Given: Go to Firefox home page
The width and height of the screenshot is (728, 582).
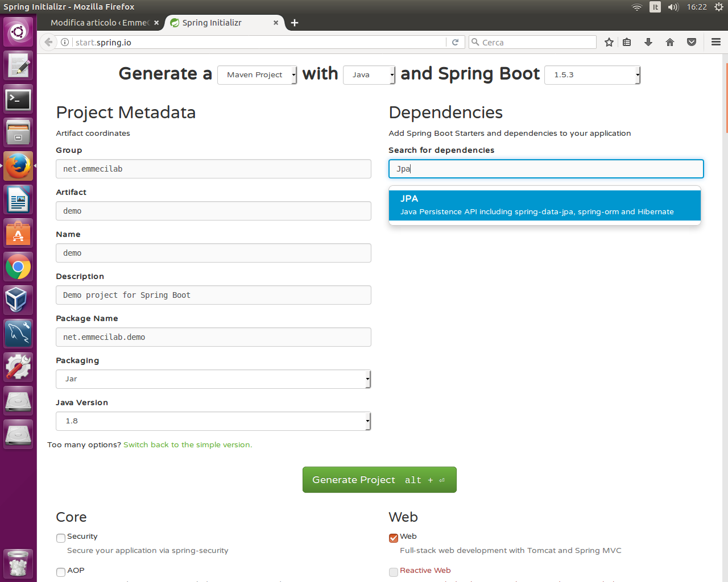Looking at the screenshot, I should [670, 42].
